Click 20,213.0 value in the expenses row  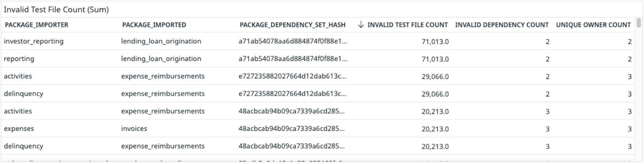435,129
